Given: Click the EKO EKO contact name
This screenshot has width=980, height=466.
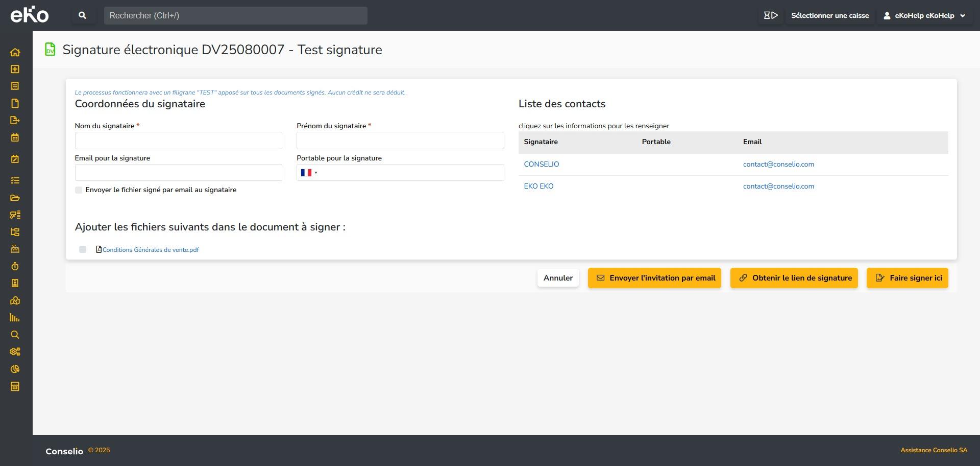Looking at the screenshot, I should click(x=538, y=186).
